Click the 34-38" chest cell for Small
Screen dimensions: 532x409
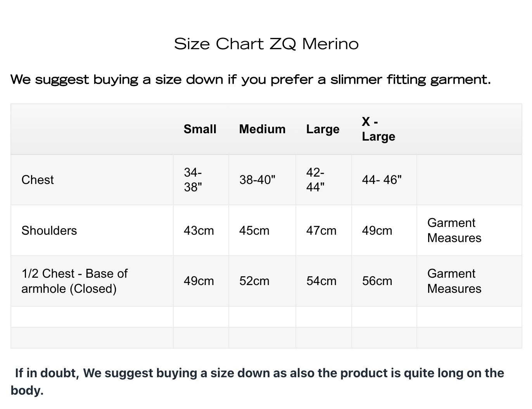(x=193, y=180)
